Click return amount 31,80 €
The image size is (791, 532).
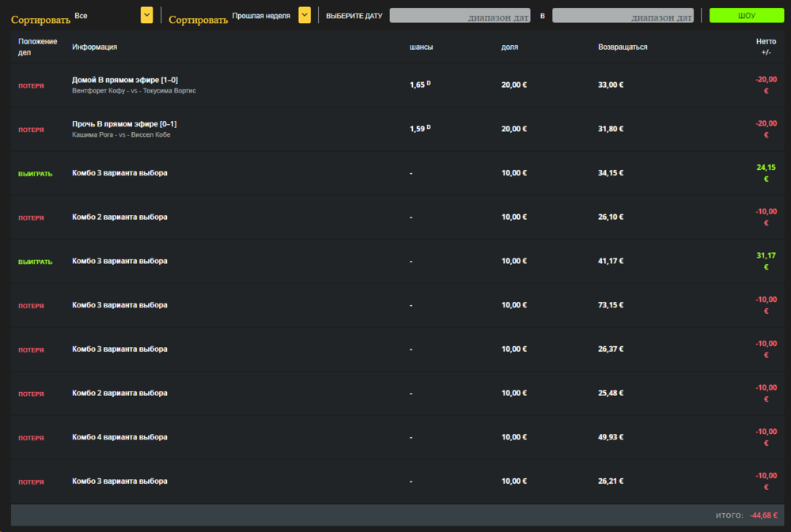[x=611, y=129]
